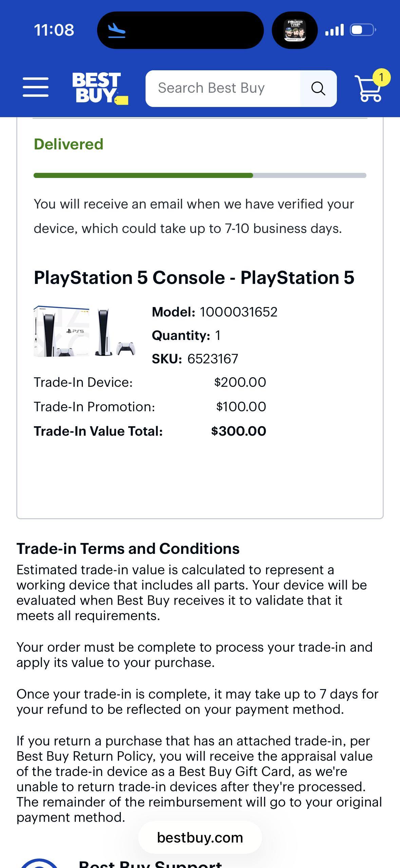Image resolution: width=400 pixels, height=868 pixels.
Task: Tap the PlayStation 5 product thumbnail
Action: coord(85,331)
